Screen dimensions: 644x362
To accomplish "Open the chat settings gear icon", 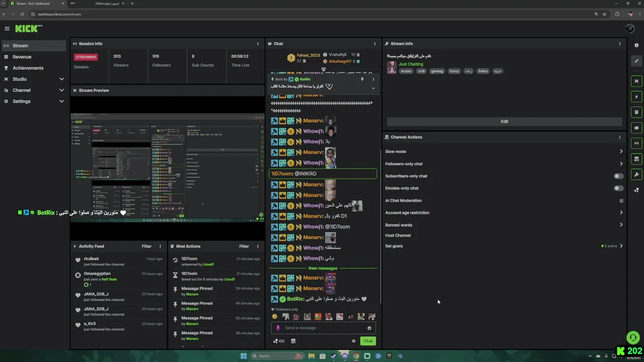I will (x=354, y=341).
